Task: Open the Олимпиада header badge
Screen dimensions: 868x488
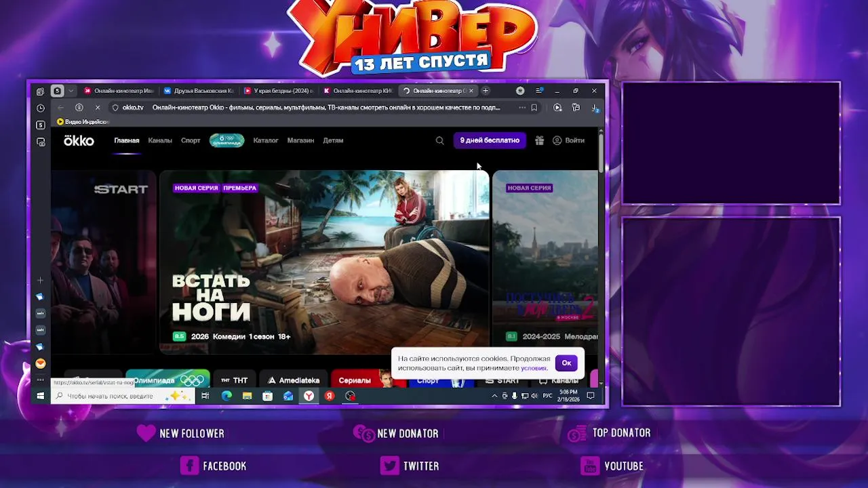Action: pyautogui.click(x=226, y=140)
